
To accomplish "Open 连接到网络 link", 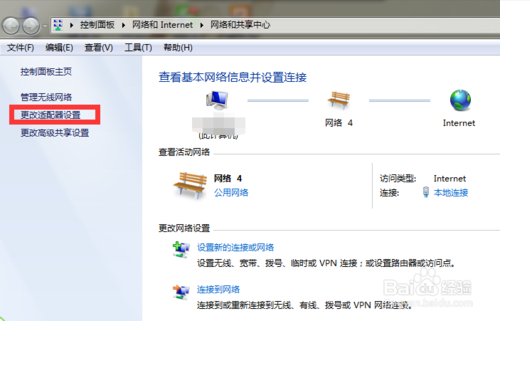I will pos(218,289).
